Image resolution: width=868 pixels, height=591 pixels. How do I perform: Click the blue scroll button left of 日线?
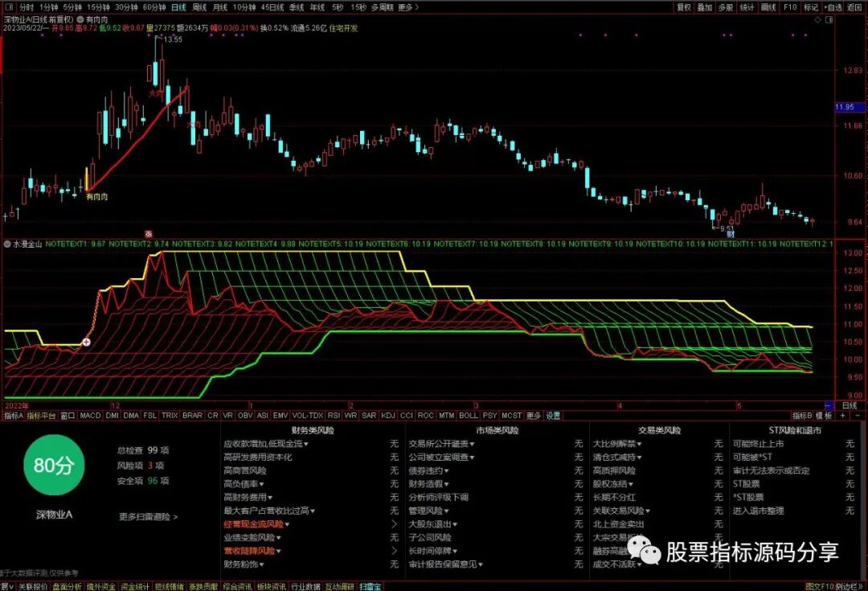click(x=828, y=405)
